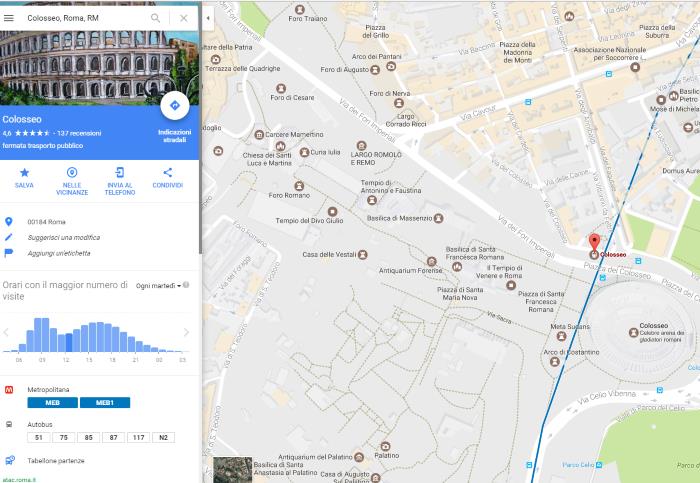
Task: Select Foro di Augusto map marker
Action: [x=375, y=70]
